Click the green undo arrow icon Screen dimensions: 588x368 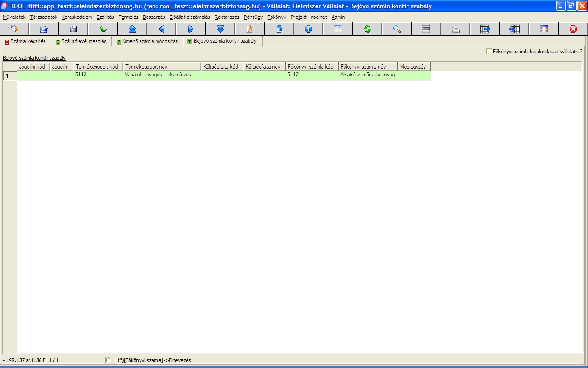pos(102,29)
